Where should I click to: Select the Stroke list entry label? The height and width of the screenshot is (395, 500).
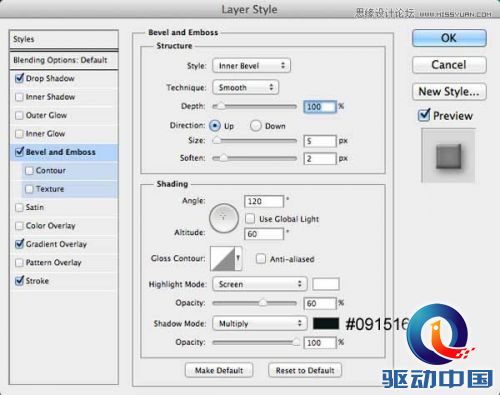point(37,281)
